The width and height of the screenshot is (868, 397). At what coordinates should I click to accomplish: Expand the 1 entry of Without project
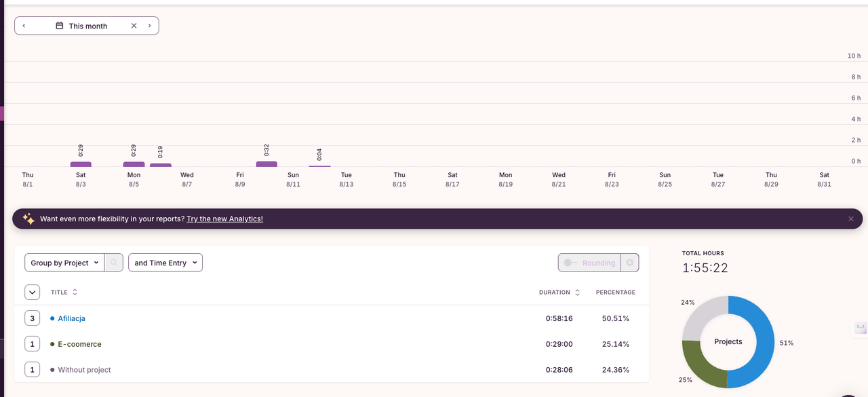coord(32,370)
